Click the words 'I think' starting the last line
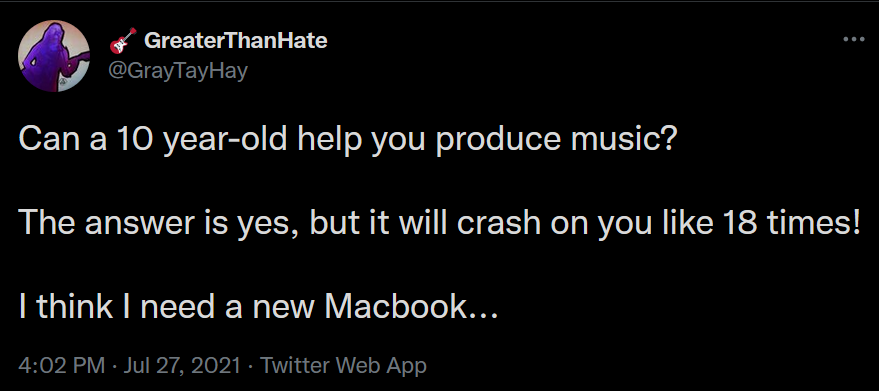 [65, 306]
